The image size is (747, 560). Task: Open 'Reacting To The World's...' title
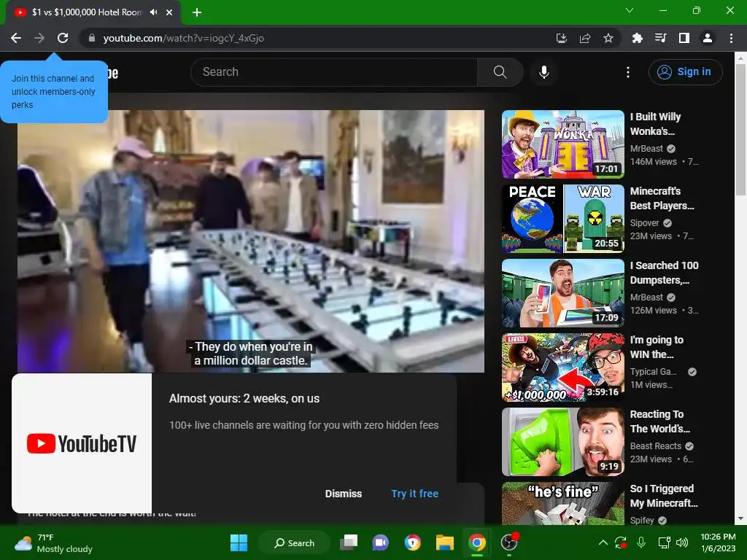pyautogui.click(x=659, y=421)
